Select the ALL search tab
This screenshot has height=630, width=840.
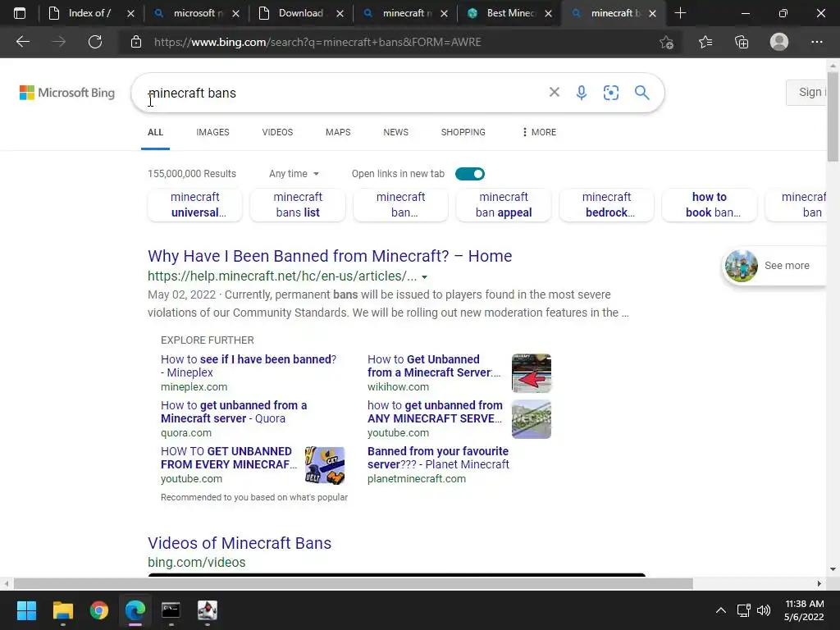click(x=155, y=132)
